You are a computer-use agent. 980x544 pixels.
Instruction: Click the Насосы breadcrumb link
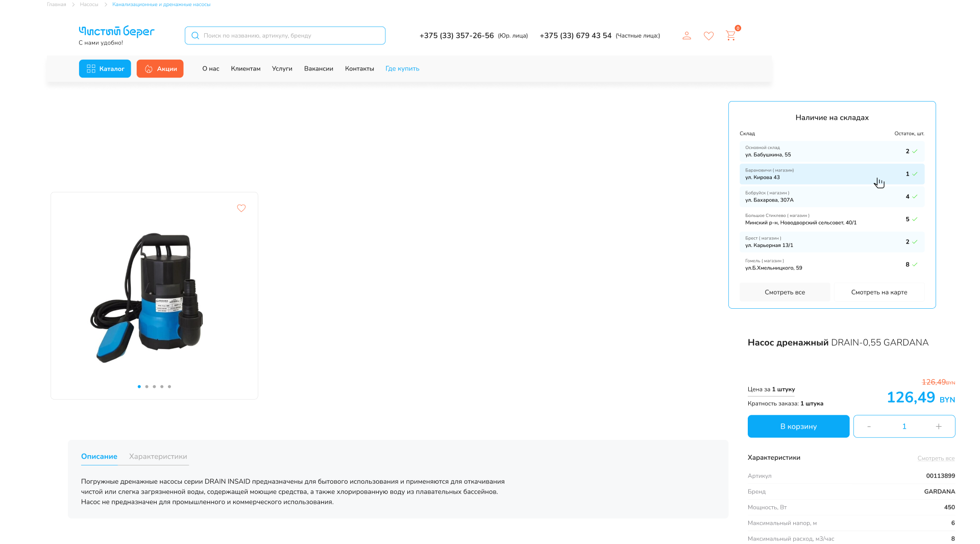[89, 5]
